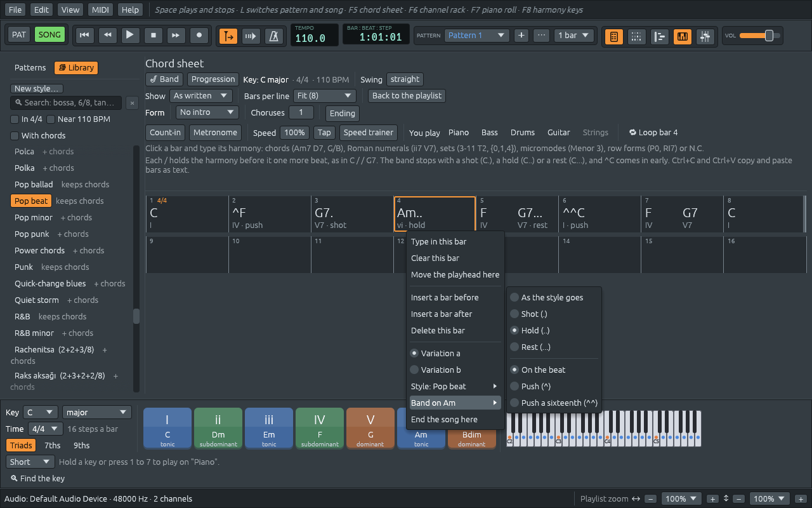Screen dimensions: 812x508
Task: Toggle the metronome icon in the transport bar
Action: tap(274, 36)
